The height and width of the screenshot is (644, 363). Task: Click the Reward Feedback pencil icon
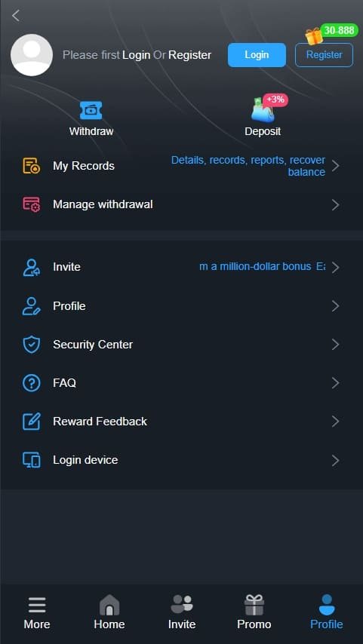click(31, 422)
